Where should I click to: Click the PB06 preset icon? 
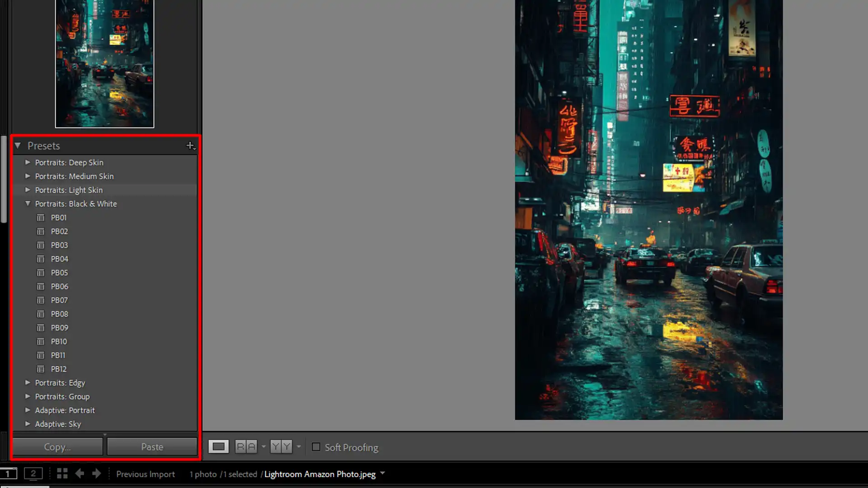click(41, 286)
